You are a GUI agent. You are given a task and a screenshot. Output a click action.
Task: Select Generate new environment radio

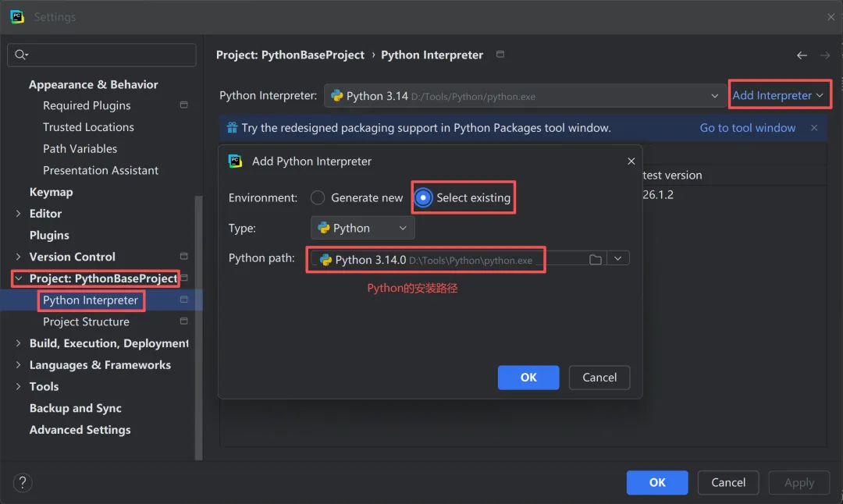point(318,197)
